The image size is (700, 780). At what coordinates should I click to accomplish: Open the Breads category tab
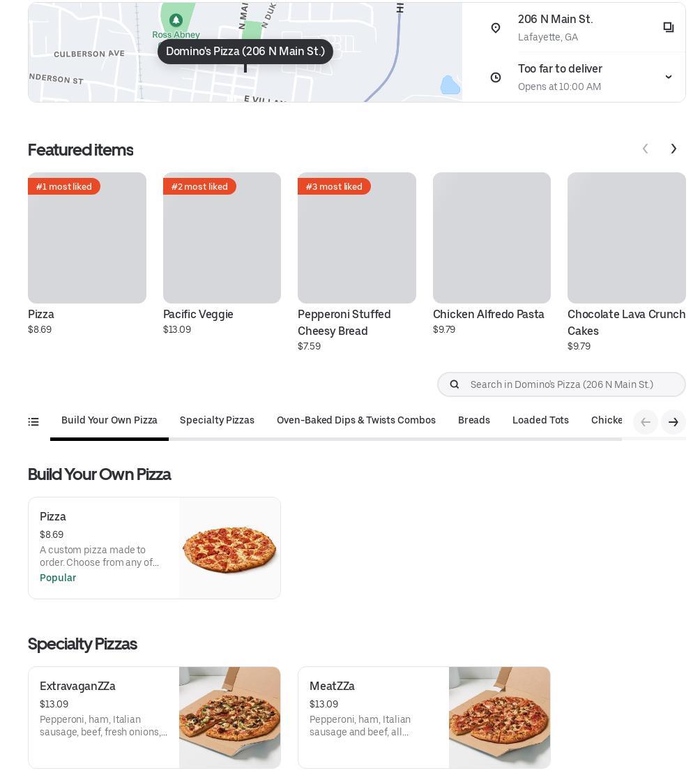tap(473, 420)
